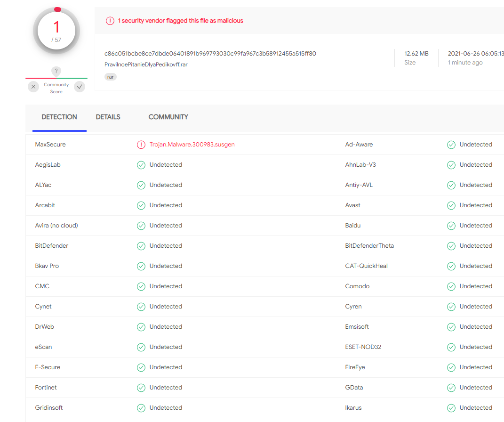The width and height of the screenshot is (504, 422).
Task: Open the COMMUNITY tab
Action: tap(168, 117)
